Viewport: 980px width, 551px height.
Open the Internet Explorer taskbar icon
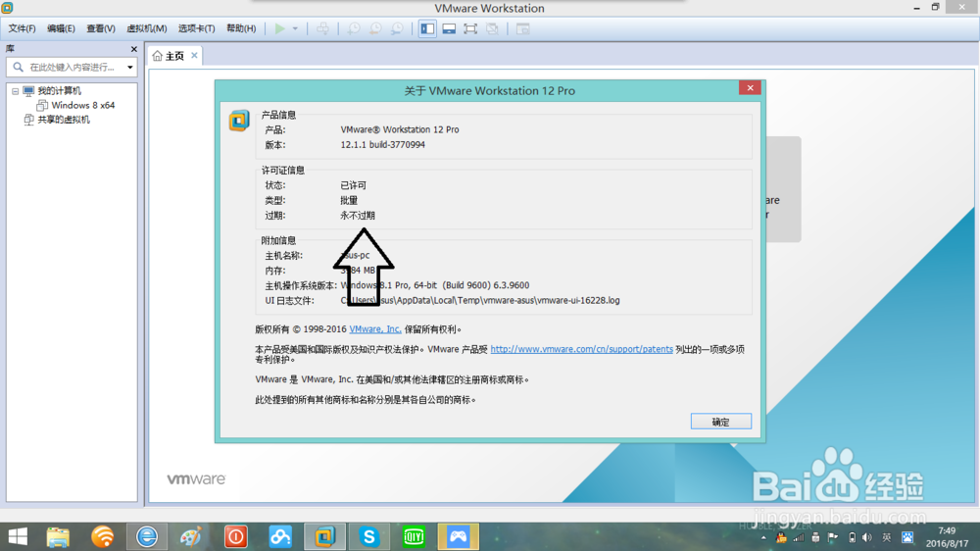tap(147, 536)
